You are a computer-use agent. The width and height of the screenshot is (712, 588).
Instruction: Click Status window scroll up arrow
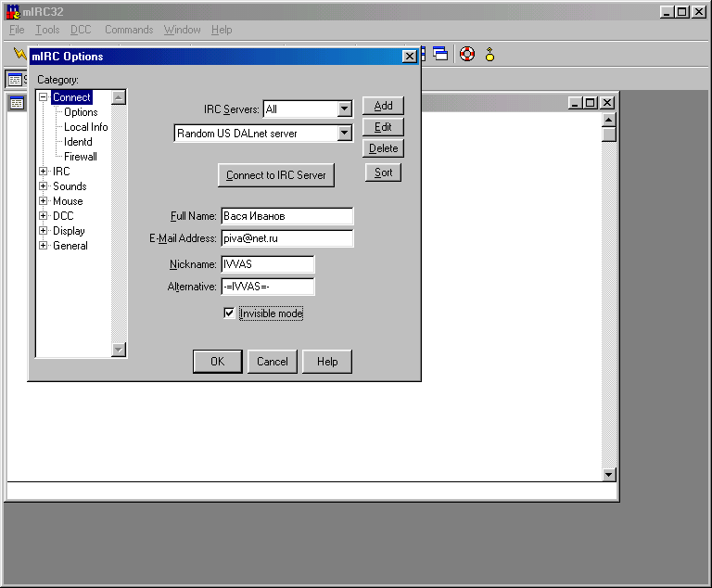click(608, 120)
